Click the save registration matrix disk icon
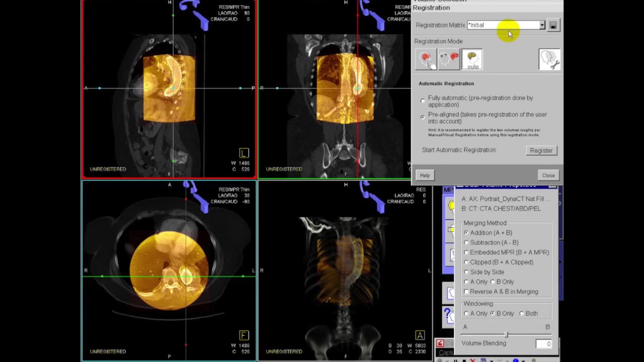 (x=553, y=25)
